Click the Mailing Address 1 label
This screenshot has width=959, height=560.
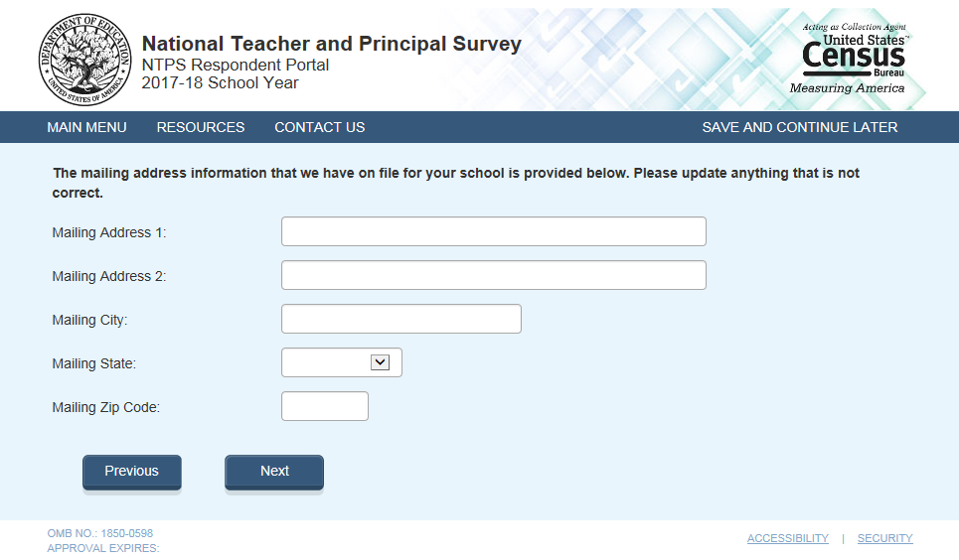pyautogui.click(x=109, y=232)
